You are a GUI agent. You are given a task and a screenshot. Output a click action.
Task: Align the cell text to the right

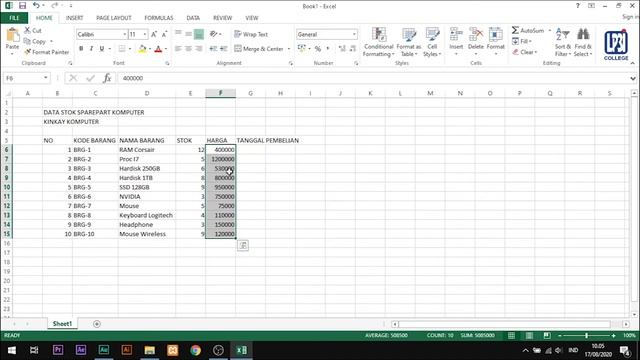coord(199,49)
